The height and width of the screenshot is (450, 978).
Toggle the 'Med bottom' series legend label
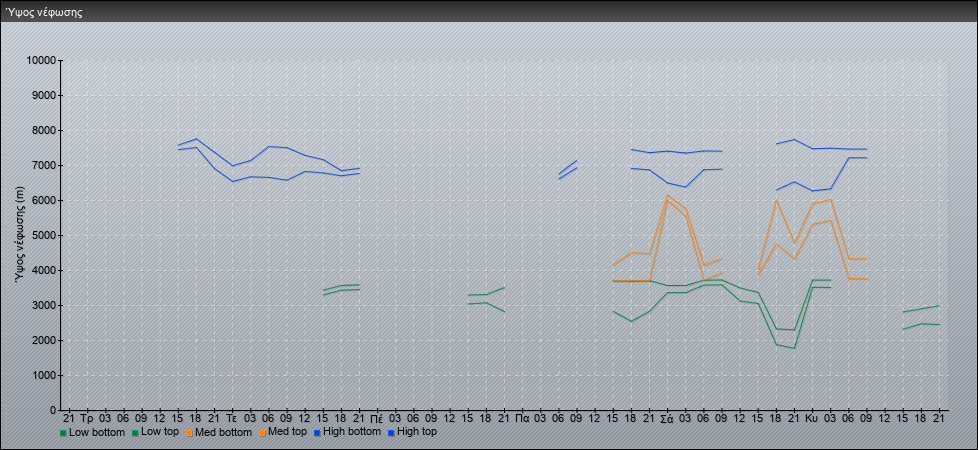click(x=223, y=432)
